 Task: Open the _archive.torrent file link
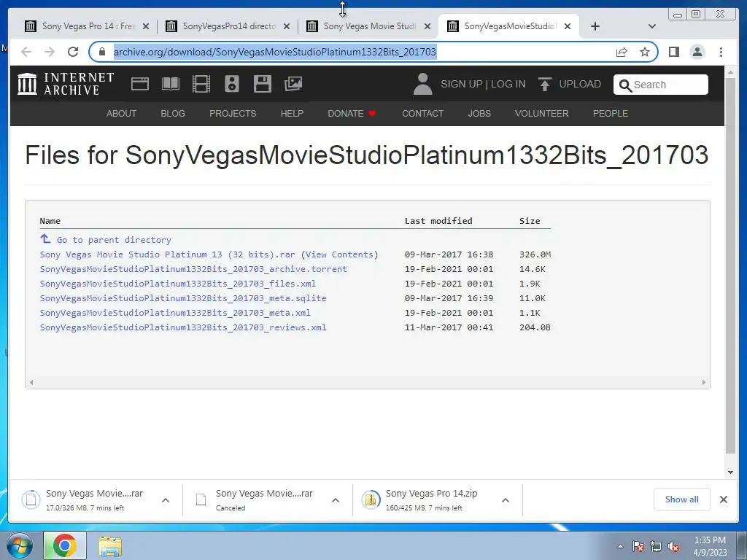coord(193,269)
